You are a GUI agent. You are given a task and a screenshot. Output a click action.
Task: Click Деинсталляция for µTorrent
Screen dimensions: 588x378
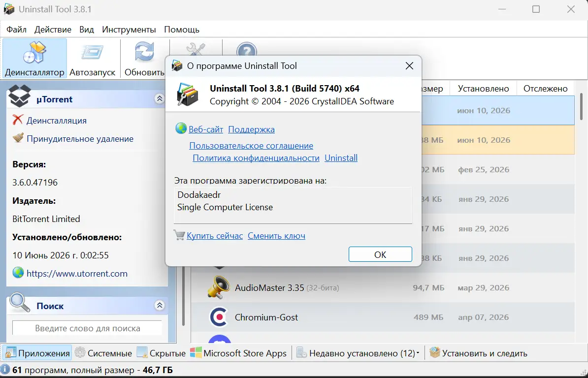click(57, 121)
